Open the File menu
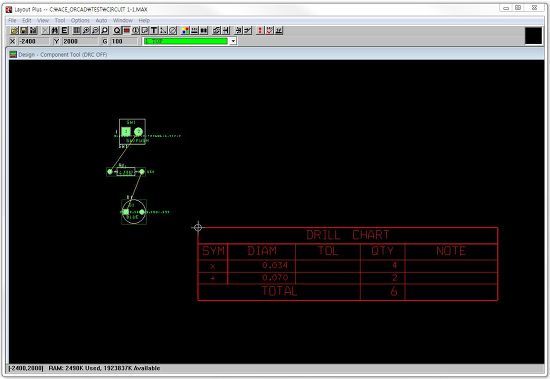550x379 pixels. tap(12, 20)
